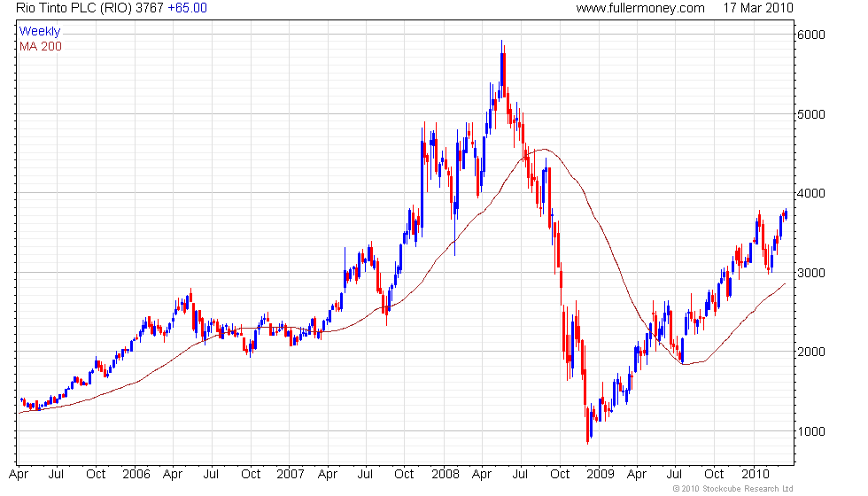This screenshot has height=496, width=868.
Task: Click the 5000 price axis label
Action: (x=810, y=114)
